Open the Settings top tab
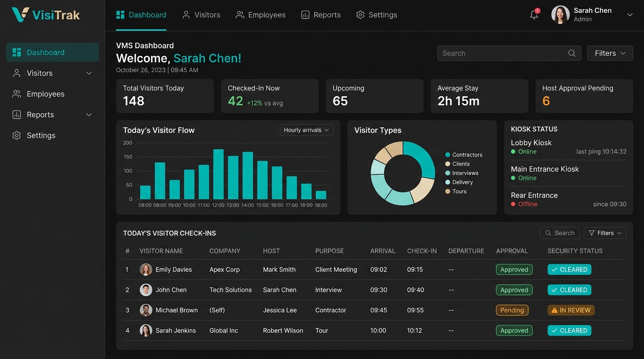 (x=377, y=15)
